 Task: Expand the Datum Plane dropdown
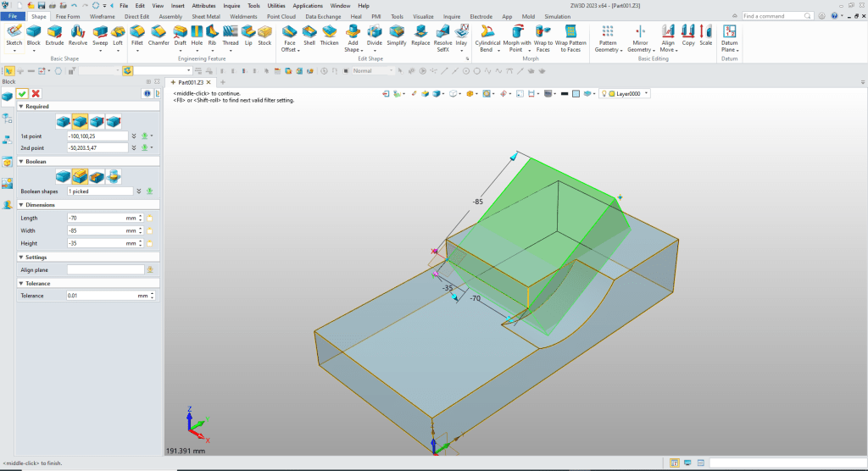click(737, 50)
